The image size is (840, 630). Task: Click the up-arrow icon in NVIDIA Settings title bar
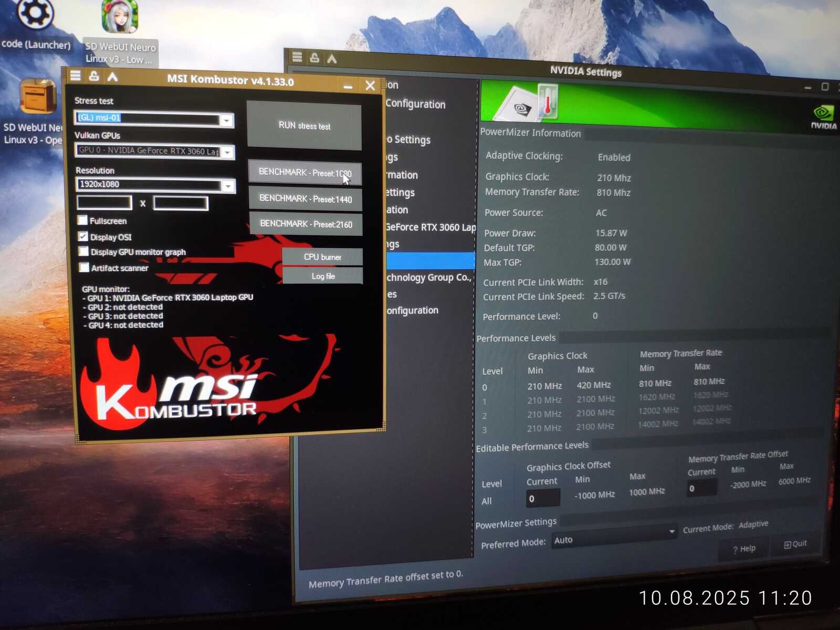332,58
